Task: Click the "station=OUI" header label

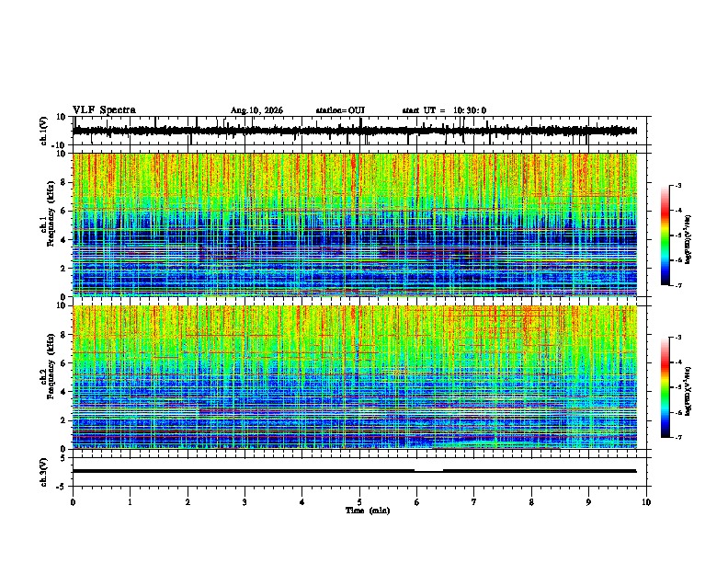Action: 340,110
